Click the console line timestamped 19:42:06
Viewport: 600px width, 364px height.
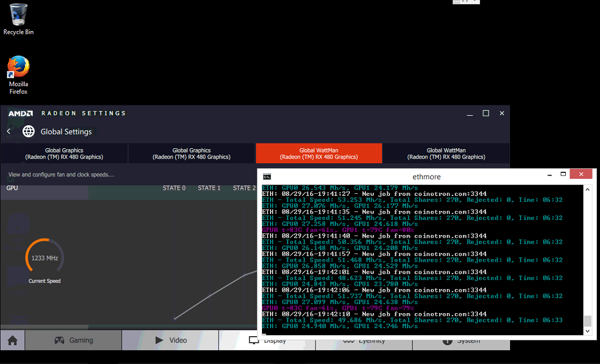point(374,290)
